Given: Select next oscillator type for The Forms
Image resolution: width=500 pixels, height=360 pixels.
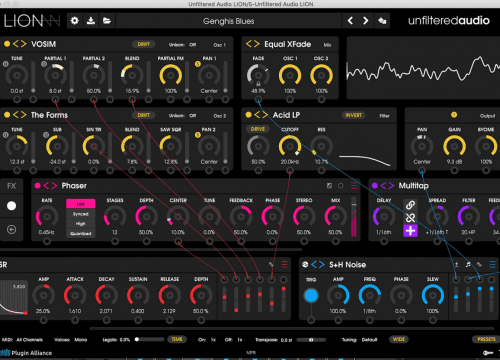Looking at the screenshot, I should (23, 115).
